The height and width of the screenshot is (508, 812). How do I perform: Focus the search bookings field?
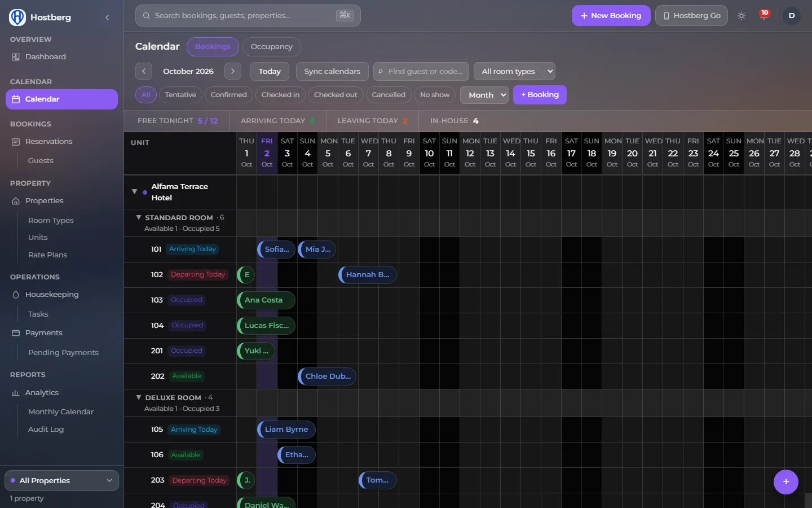248,16
